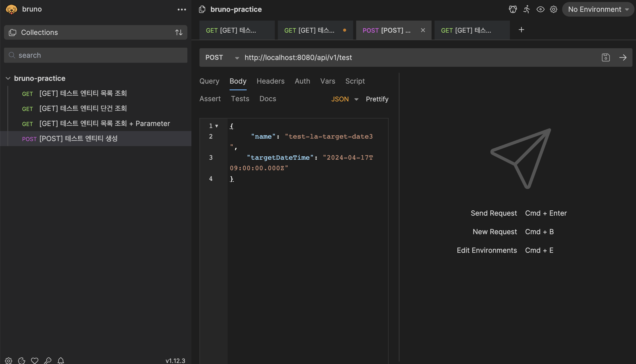Image resolution: width=636 pixels, height=364 pixels.
Task: Open the runner icon in top toolbar
Action: pyautogui.click(x=526, y=9)
